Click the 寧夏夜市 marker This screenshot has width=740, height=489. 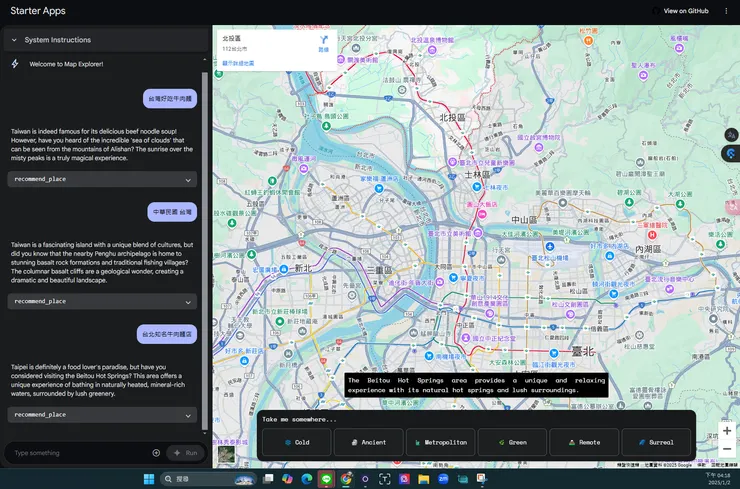point(454,278)
